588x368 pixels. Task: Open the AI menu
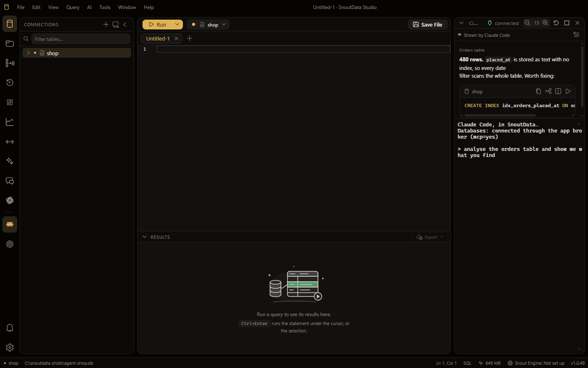coord(89,7)
